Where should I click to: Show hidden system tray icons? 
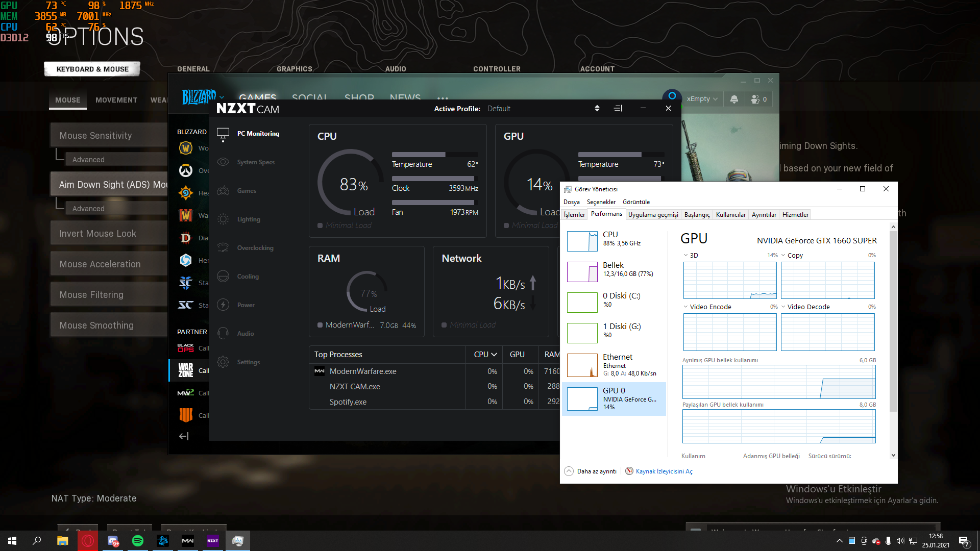[x=839, y=541]
